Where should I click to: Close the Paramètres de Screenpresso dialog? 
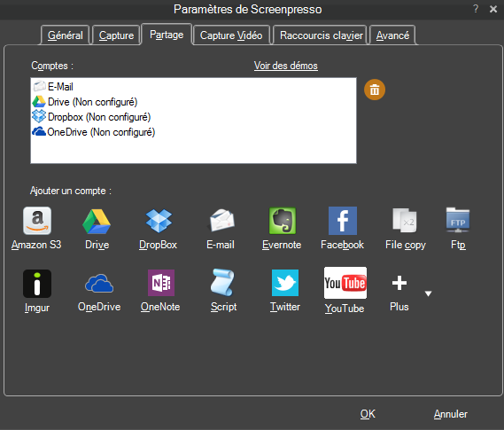point(493,9)
